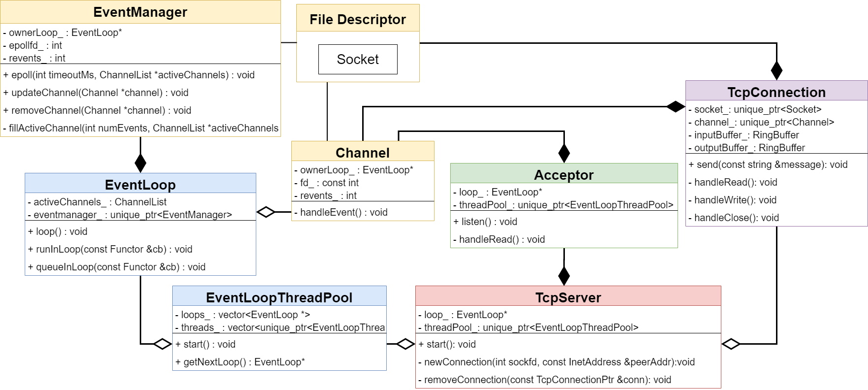Image resolution: width=868 pixels, height=390 pixels.
Task: Select the Channel class title
Action: pos(363,153)
